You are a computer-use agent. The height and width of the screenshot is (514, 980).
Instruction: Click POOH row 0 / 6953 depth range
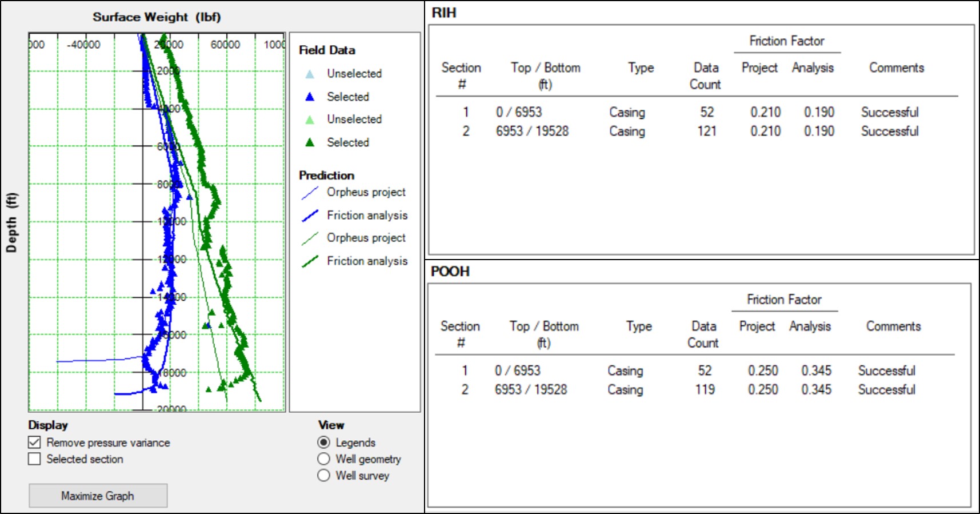point(517,370)
